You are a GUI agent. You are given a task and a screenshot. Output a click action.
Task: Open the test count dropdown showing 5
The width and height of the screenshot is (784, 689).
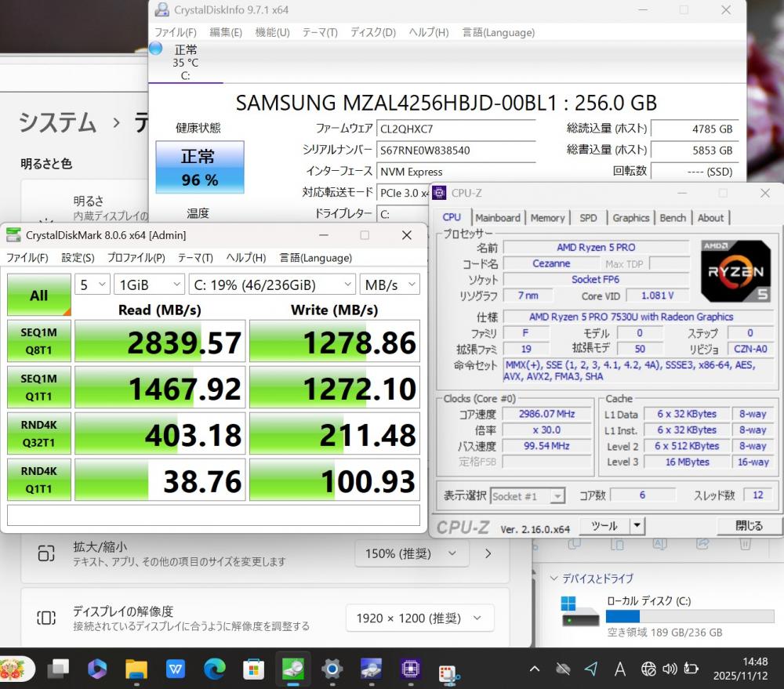coord(93,285)
